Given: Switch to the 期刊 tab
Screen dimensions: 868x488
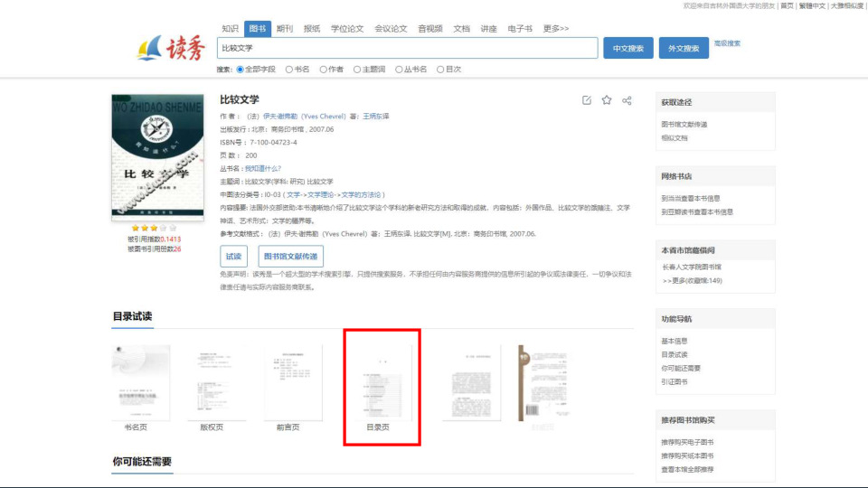Looking at the screenshot, I should coord(285,29).
